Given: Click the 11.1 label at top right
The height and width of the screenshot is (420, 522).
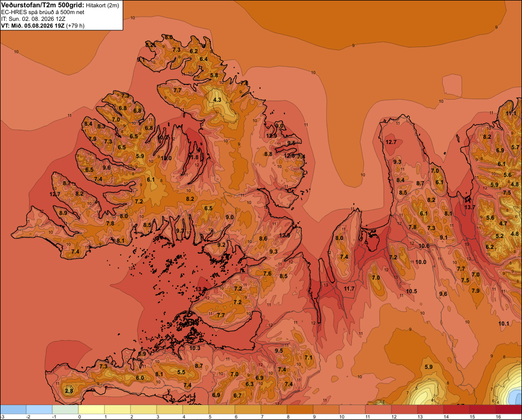Looking at the screenshot, I should pyautogui.click(x=511, y=114).
